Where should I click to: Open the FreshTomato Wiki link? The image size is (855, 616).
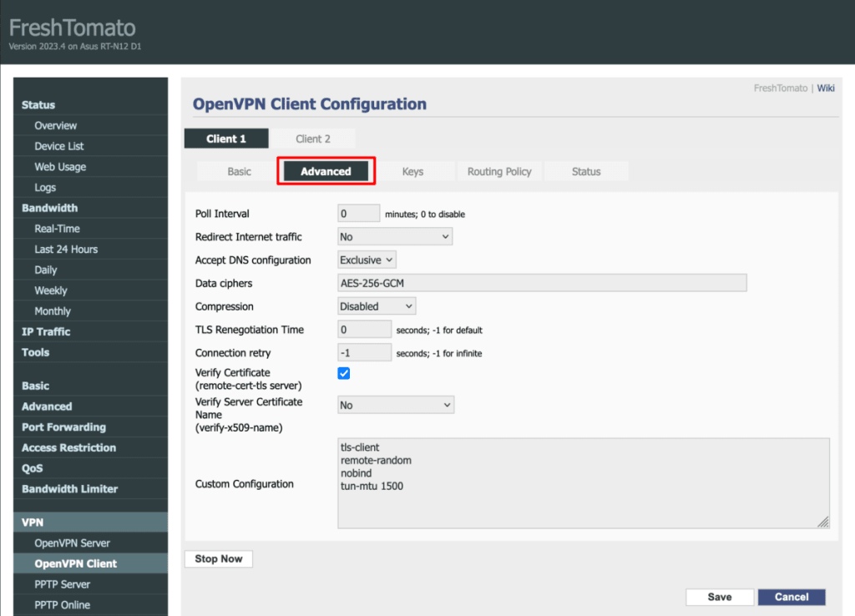pos(826,88)
